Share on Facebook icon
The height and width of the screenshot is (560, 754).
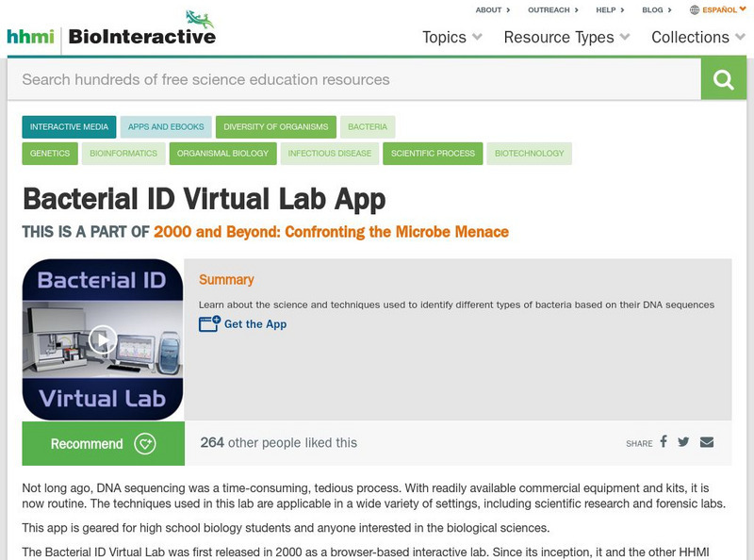click(664, 441)
